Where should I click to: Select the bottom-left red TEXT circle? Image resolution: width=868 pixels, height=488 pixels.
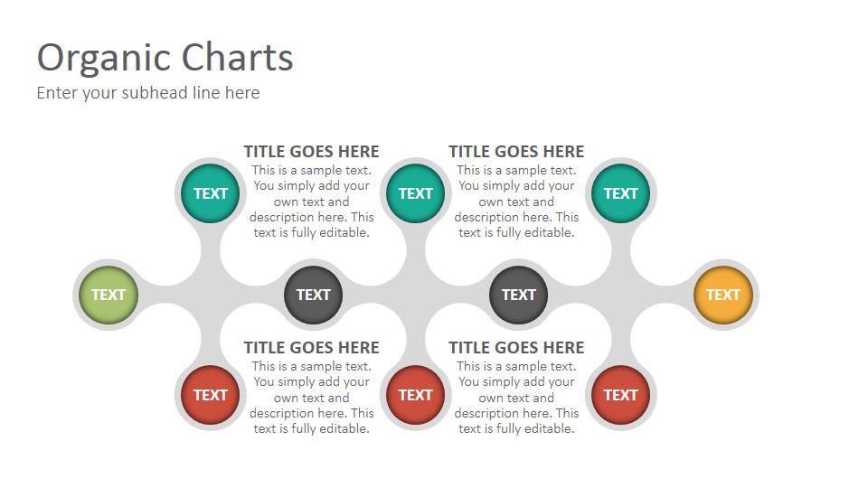coord(211,395)
